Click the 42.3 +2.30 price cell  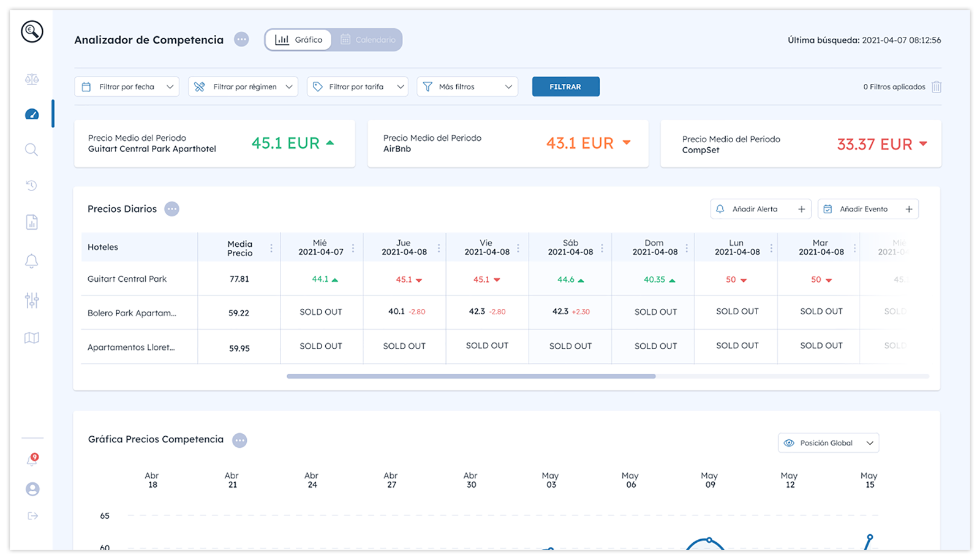tap(571, 311)
